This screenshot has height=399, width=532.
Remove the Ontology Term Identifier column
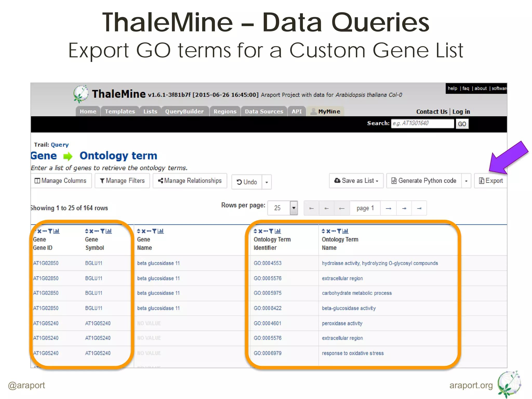(x=260, y=231)
